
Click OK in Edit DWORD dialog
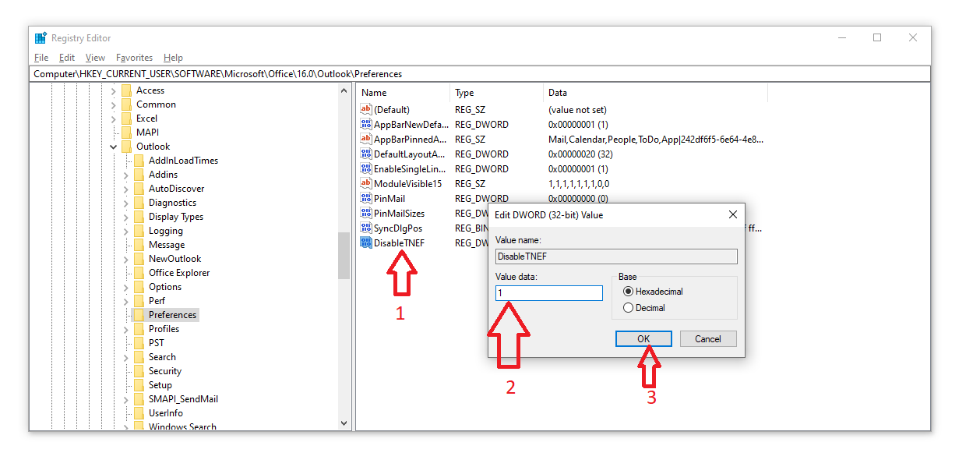pos(643,339)
